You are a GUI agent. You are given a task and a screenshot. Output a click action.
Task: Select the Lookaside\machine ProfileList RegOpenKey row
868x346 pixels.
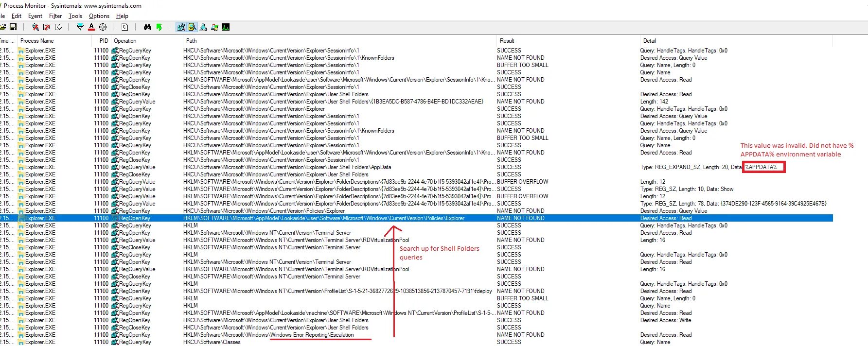(416, 313)
